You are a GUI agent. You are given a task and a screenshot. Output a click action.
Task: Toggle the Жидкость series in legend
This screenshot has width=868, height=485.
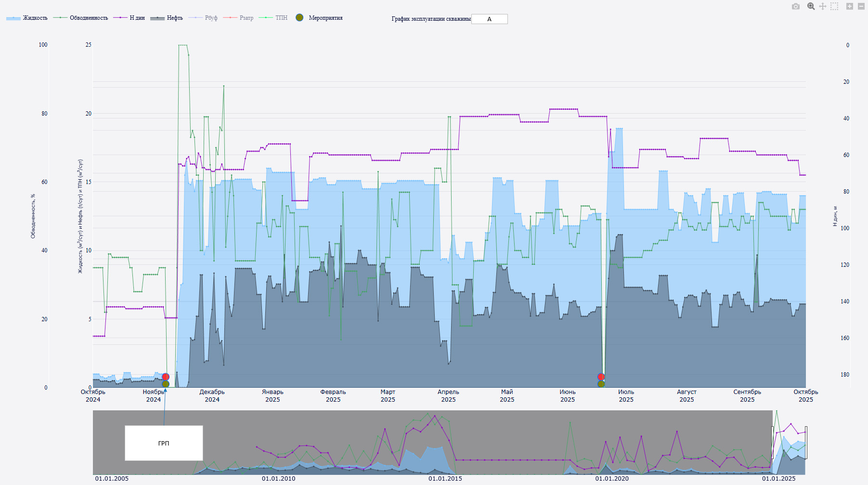pos(27,18)
